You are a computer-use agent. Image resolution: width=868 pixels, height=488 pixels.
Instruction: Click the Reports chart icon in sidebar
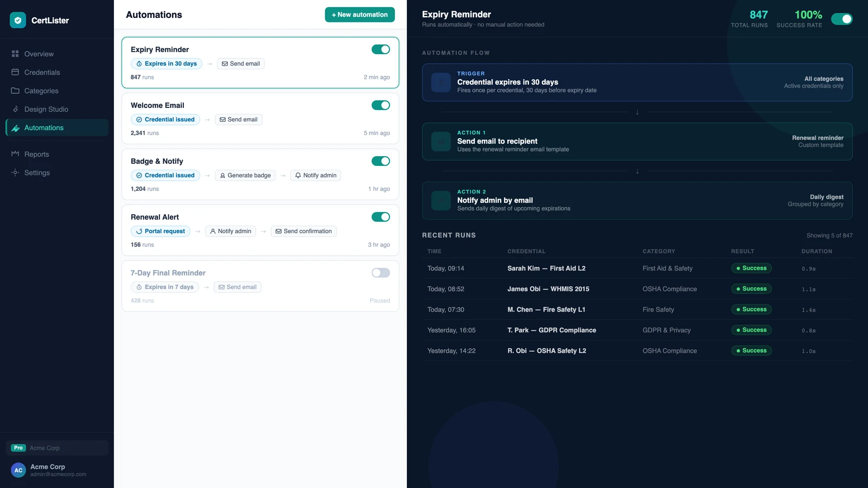tap(15, 154)
